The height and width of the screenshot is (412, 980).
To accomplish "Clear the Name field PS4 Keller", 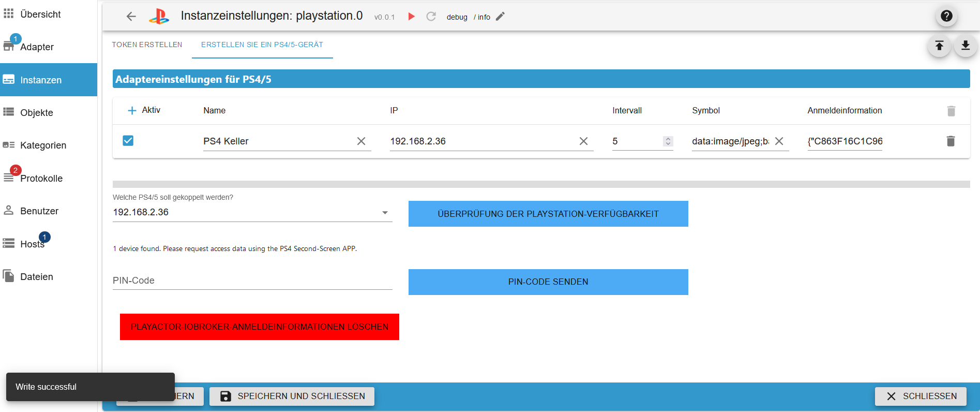I will (361, 141).
